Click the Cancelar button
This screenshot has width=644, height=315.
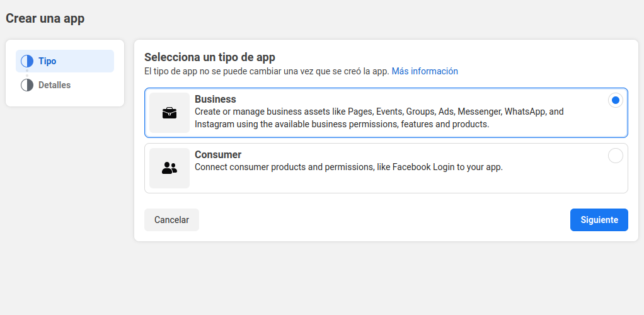(x=171, y=220)
